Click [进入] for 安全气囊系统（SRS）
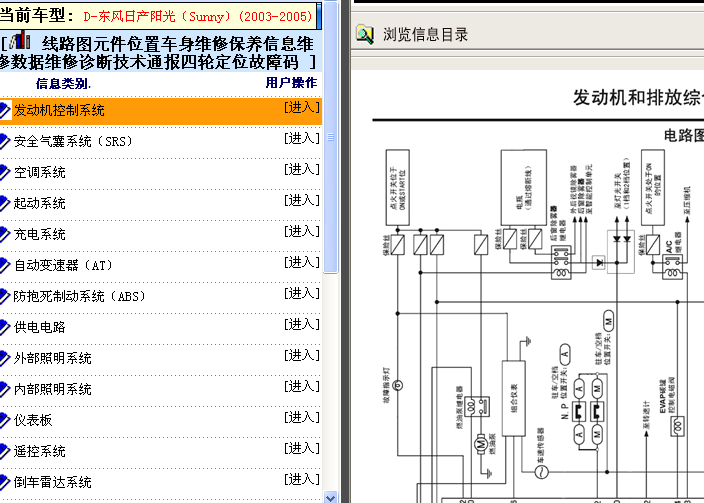Screen dimensions: 704x503 click(302, 139)
